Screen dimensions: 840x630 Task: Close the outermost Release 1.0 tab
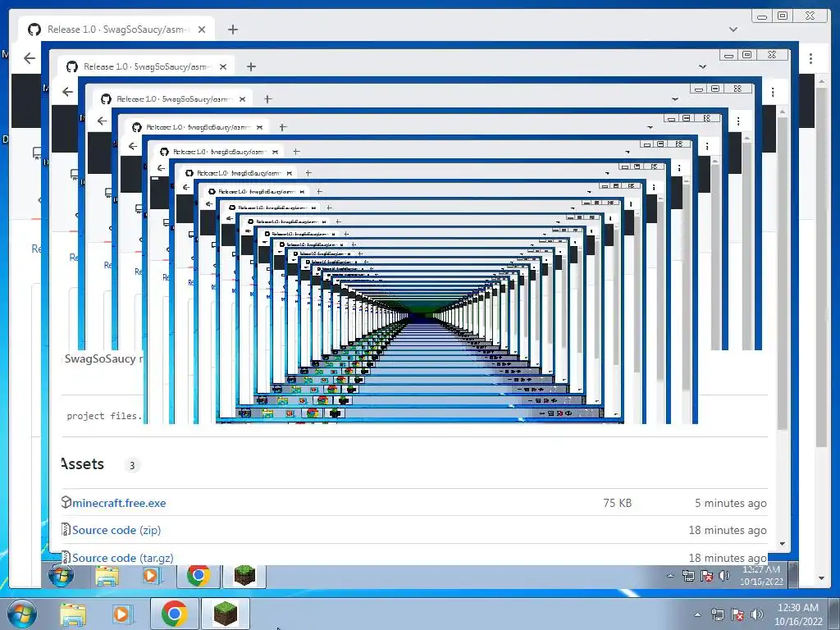coord(202,30)
